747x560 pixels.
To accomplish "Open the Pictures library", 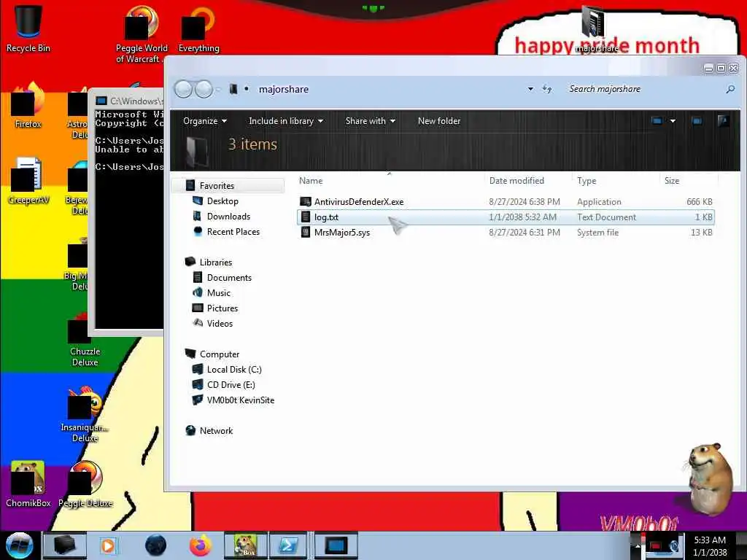I will [222, 308].
